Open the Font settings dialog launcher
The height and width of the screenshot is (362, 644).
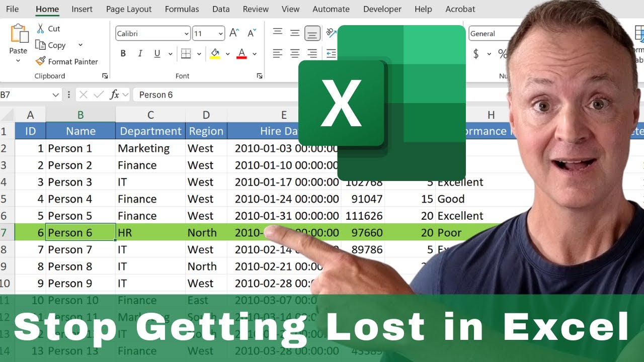point(260,76)
